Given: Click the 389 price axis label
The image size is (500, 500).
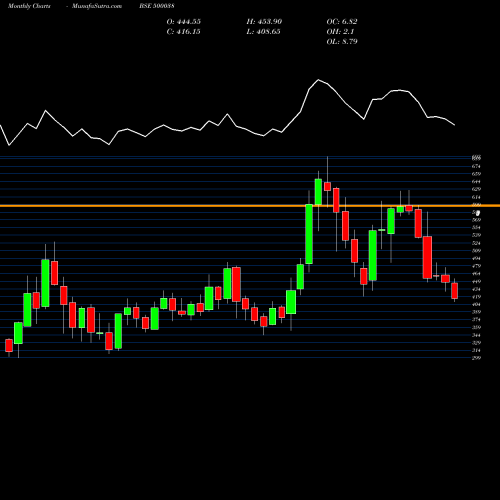Looking at the screenshot, I should click(476, 312).
